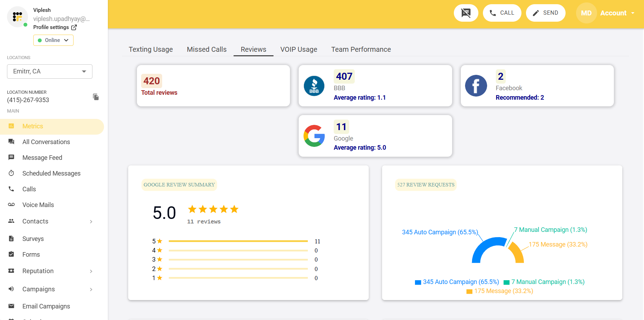Select the Scheduled Messages icon
Viewport: 644px width, 320px height.
tap(11, 173)
